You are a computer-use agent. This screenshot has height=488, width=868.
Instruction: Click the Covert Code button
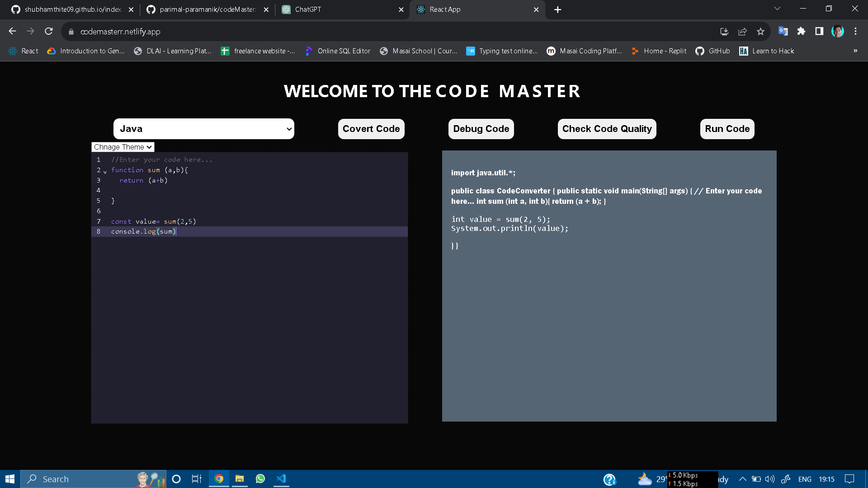tap(371, 129)
